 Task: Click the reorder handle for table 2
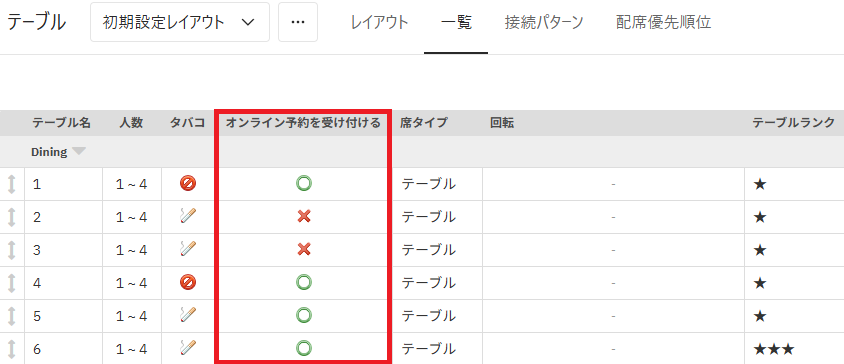click(x=12, y=217)
